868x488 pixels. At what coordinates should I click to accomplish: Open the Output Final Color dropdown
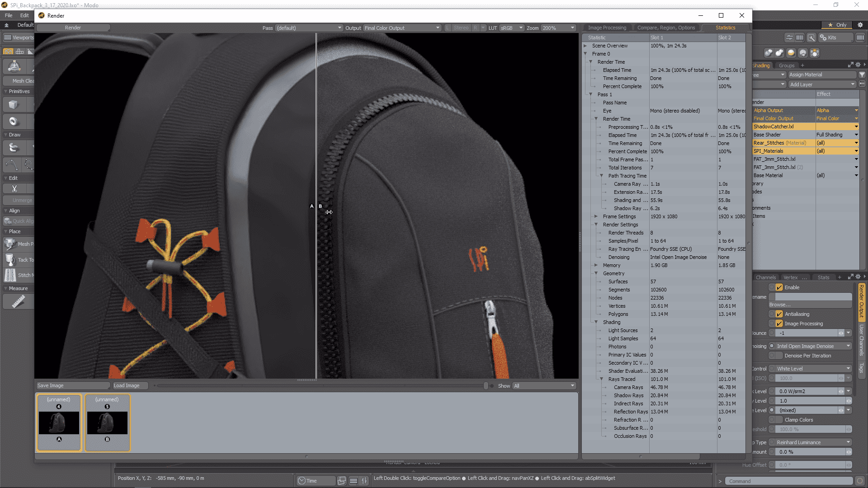pos(402,28)
